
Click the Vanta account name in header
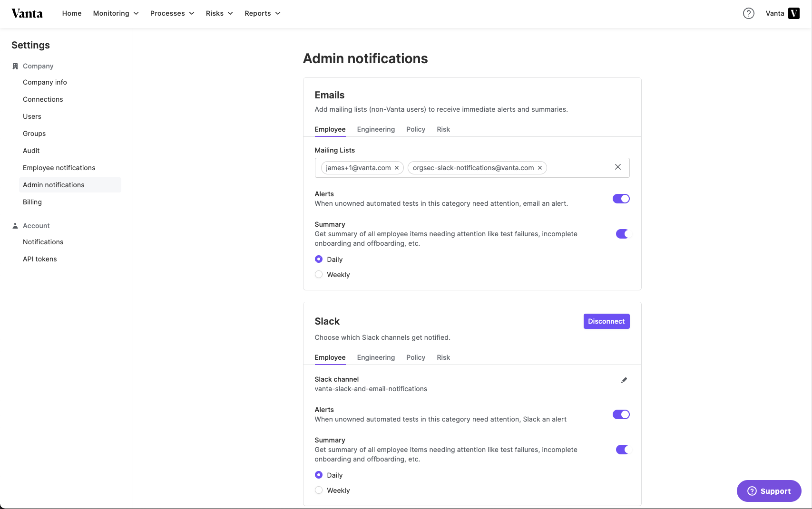point(775,13)
